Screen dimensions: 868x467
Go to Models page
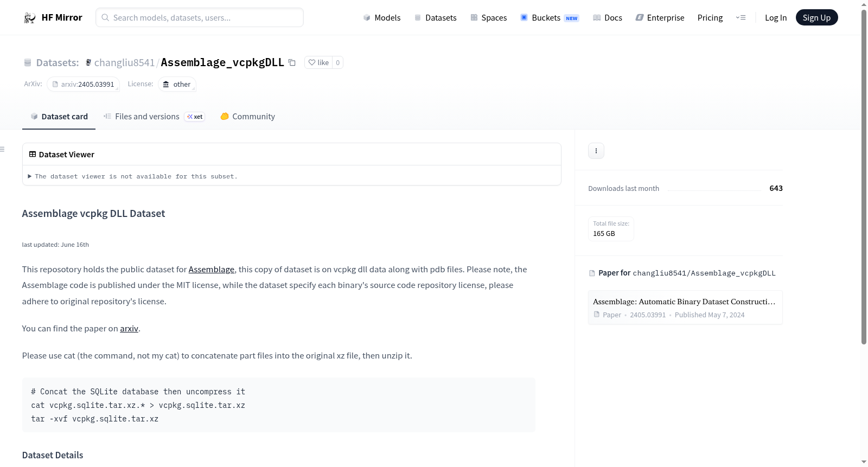(x=382, y=18)
